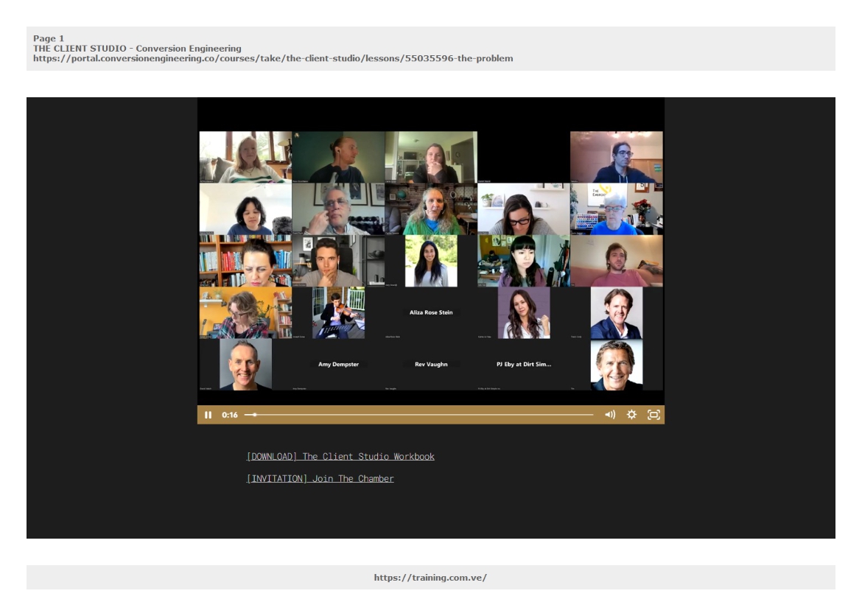Click the 0:16 elapsed time display

[230, 415]
